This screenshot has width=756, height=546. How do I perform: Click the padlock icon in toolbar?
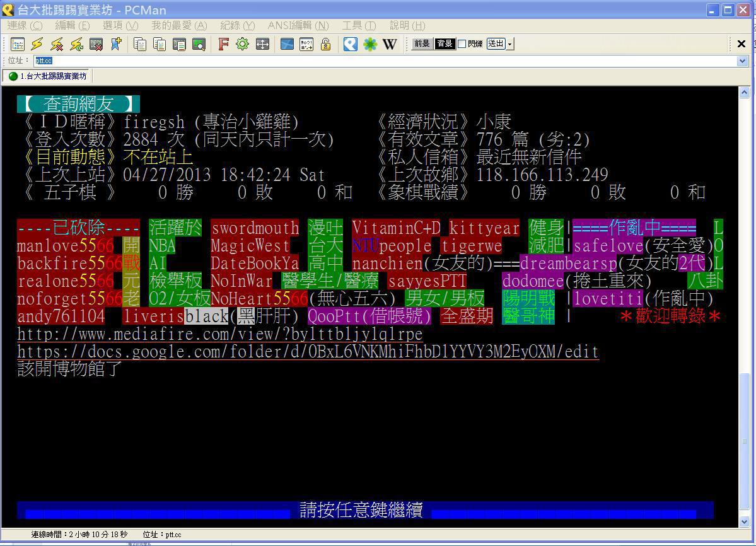[326, 44]
